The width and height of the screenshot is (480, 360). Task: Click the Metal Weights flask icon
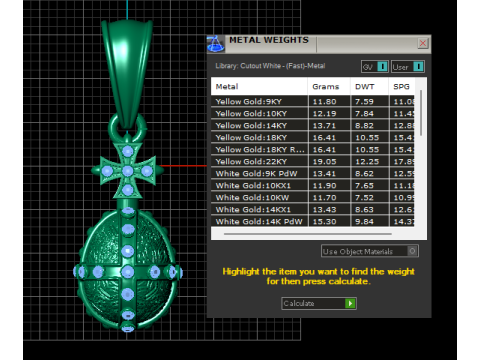(215, 44)
